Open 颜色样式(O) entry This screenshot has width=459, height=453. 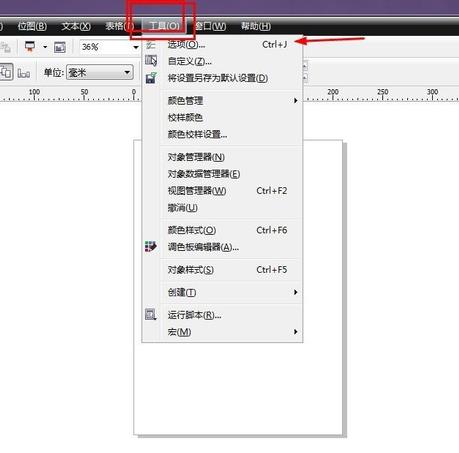coord(222,230)
